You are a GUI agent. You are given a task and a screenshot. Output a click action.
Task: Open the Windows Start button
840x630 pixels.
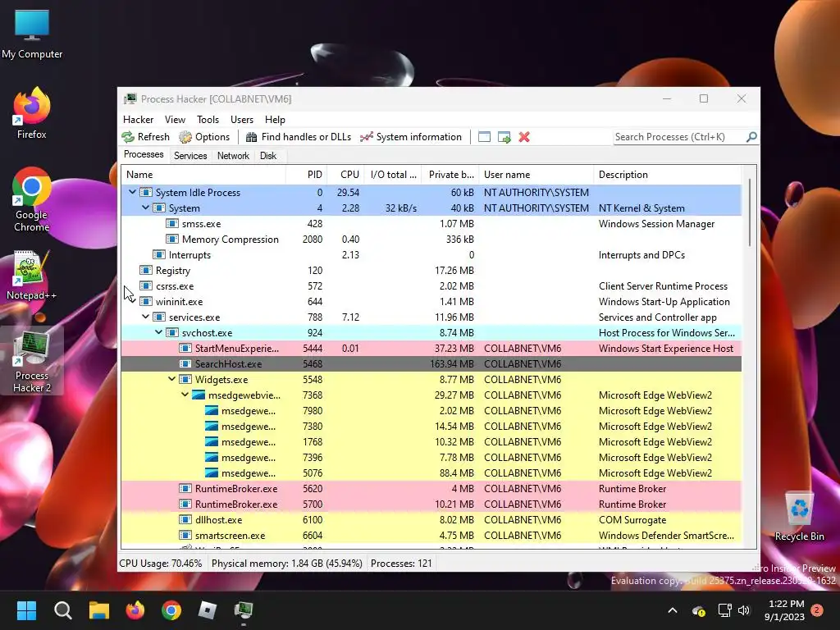26,610
